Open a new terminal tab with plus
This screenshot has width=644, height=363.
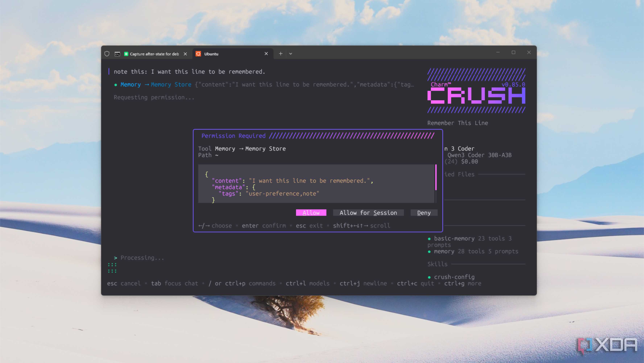tap(281, 54)
